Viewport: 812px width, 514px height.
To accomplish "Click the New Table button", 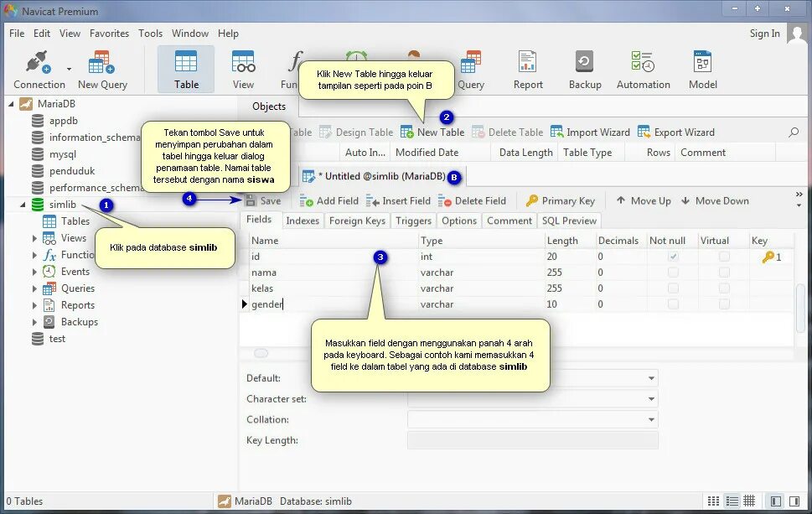I will (x=432, y=132).
